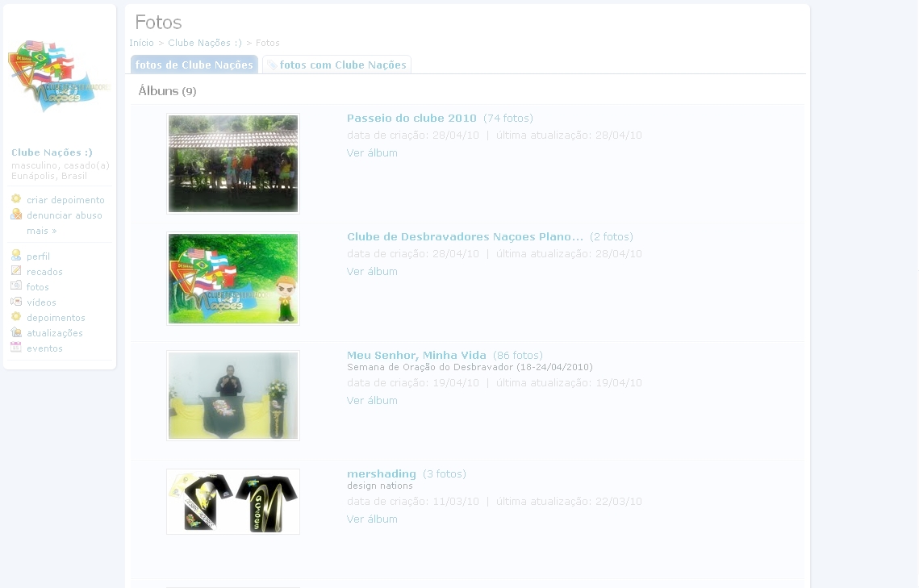Screen dimensions: 919x588
Task: Go to Início in the breadcrumb
Action: (x=141, y=43)
